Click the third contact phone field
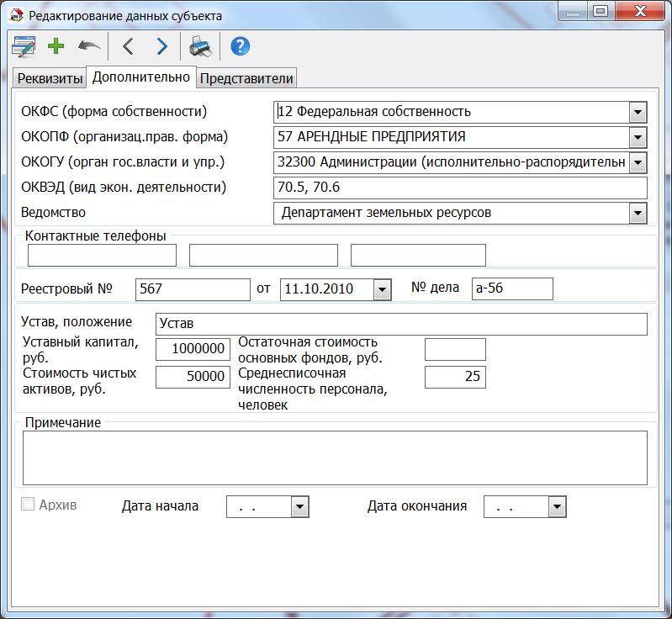Image resolution: width=672 pixels, height=619 pixels. coord(418,255)
